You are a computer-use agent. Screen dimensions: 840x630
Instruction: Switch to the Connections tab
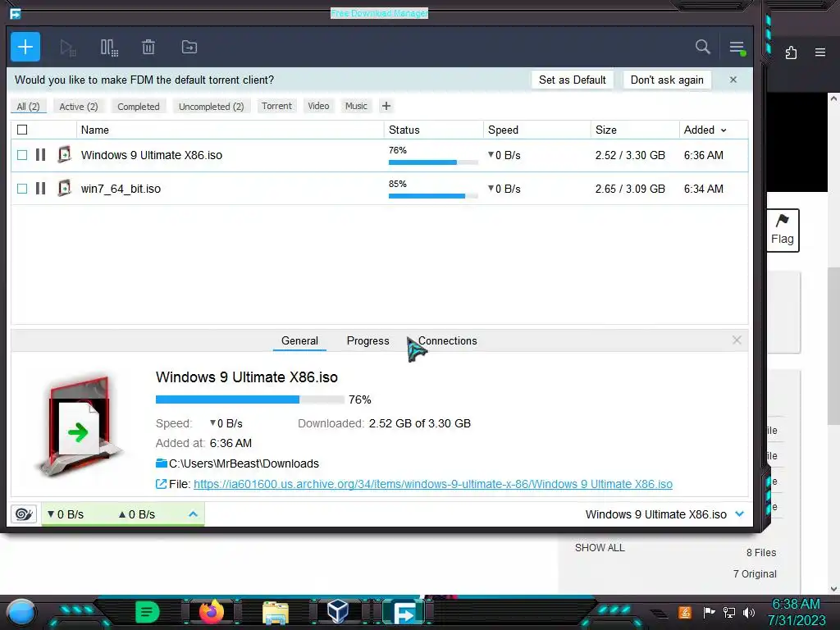447,340
